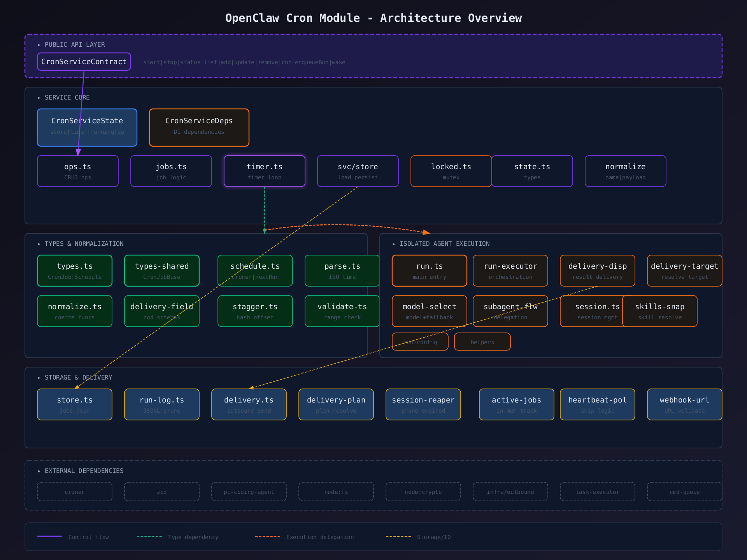The height and width of the screenshot is (560, 747).
Task: Click the locked.ts mutex box
Action: point(451,171)
